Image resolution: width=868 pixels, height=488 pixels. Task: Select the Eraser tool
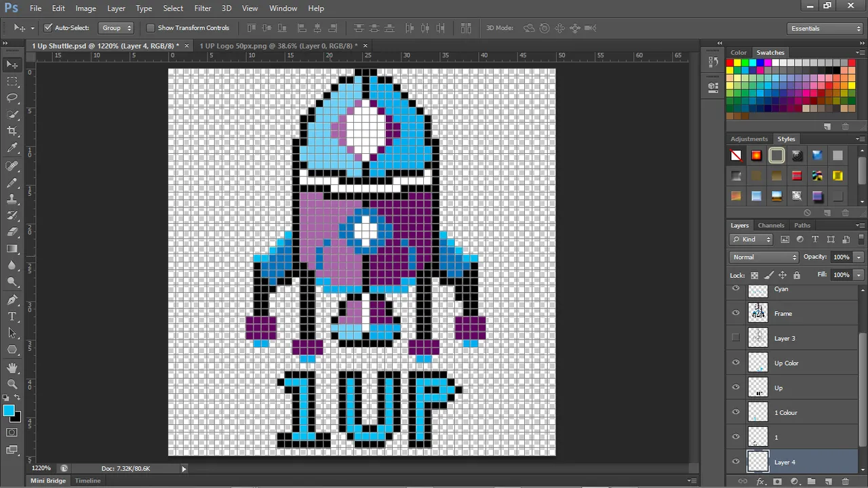pos(12,232)
